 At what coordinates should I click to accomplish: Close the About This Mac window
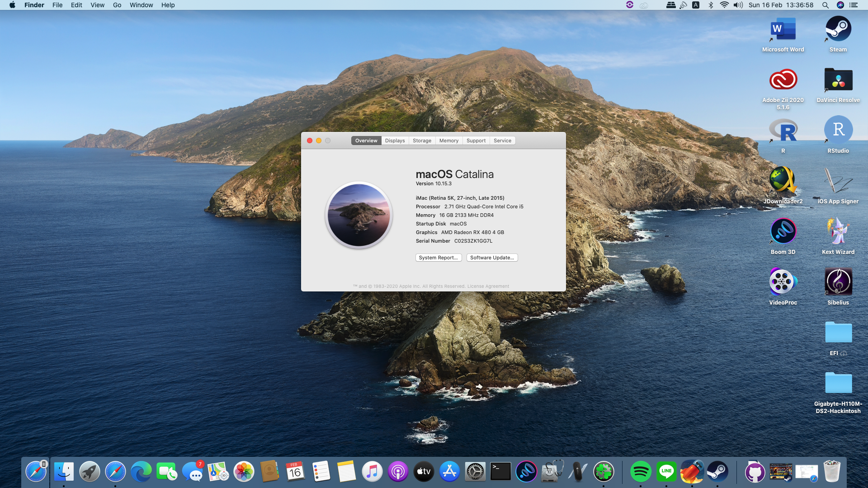(x=310, y=141)
